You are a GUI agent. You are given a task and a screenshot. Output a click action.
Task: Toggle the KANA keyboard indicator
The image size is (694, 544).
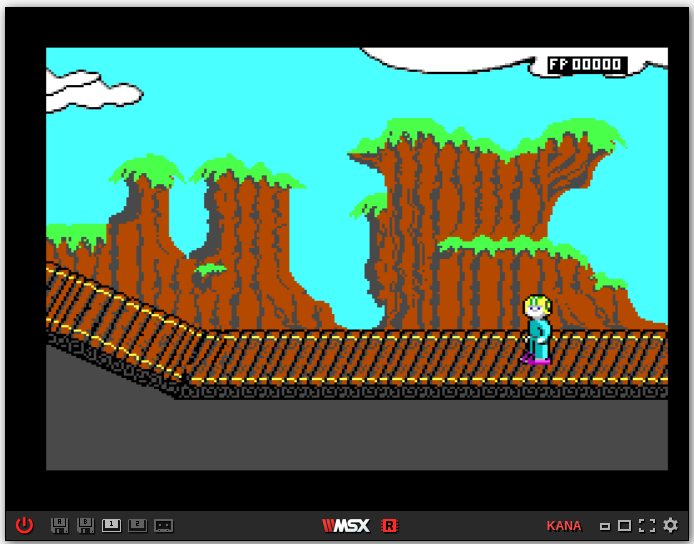pyautogui.click(x=564, y=526)
